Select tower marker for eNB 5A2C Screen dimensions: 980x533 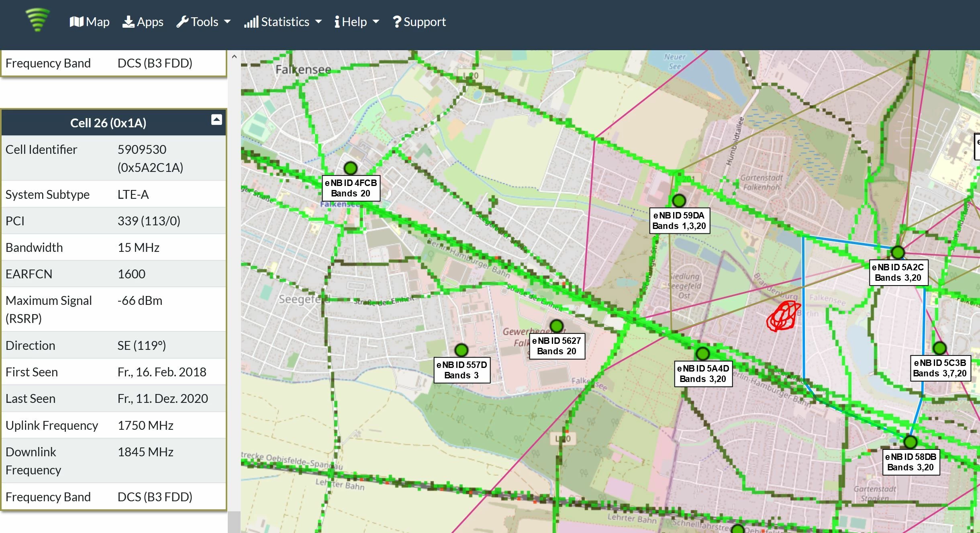click(x=898, y=252)
